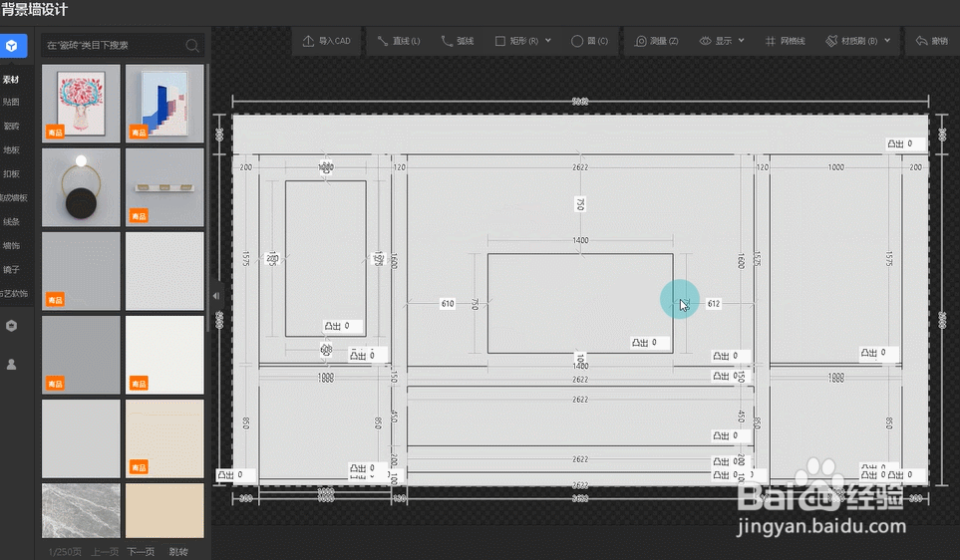Pick the off-white tile swatch with 商品 tag
The width and height of the screenshot is (960, 560).
click(164, 355)
